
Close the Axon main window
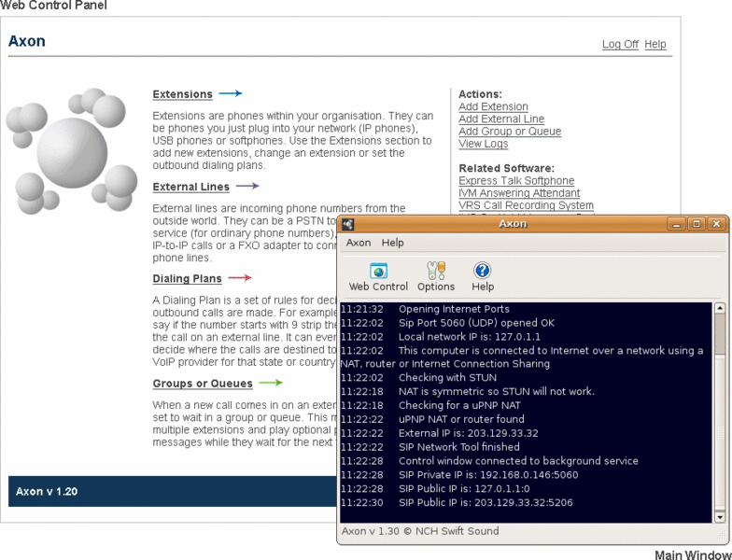point(716,224)
